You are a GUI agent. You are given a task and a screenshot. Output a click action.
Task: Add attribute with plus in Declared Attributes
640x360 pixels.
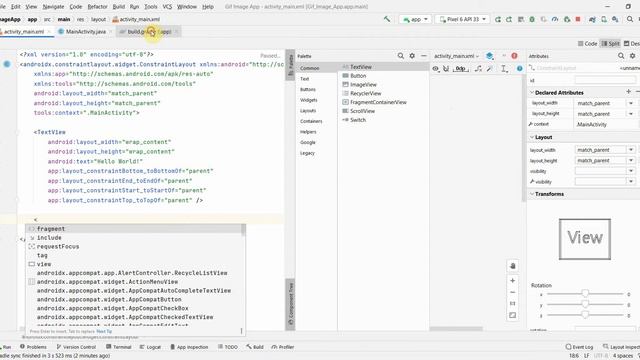point(629,92)
